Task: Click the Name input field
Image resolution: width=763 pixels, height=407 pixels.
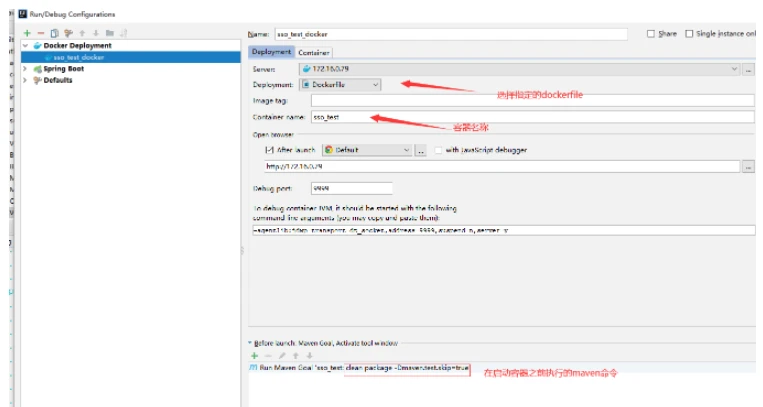Action: pos(451,34)
